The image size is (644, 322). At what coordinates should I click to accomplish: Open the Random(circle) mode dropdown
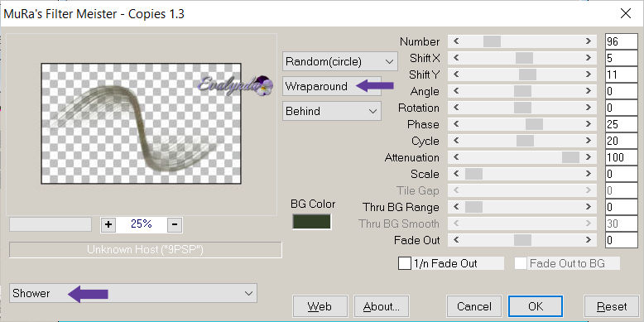pyautogui.click(x=340, y=61)
